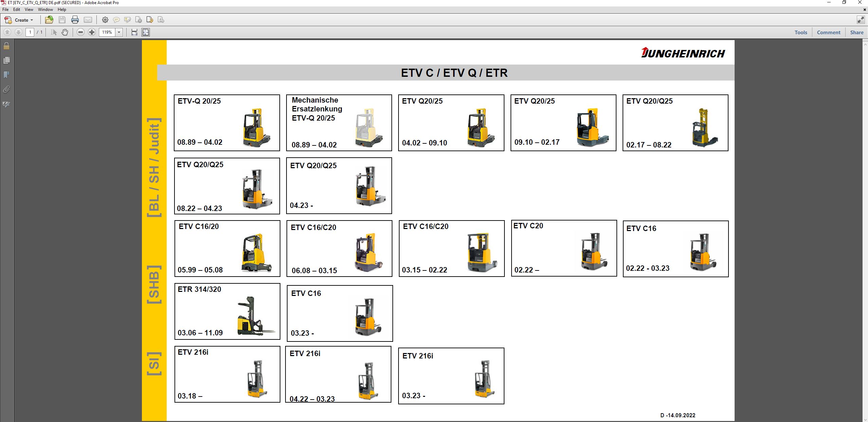The image size is (868, 422).
Task: Open ETV C16/C20 03.15 – 02.22 card
Action: [x=452, y=248]
